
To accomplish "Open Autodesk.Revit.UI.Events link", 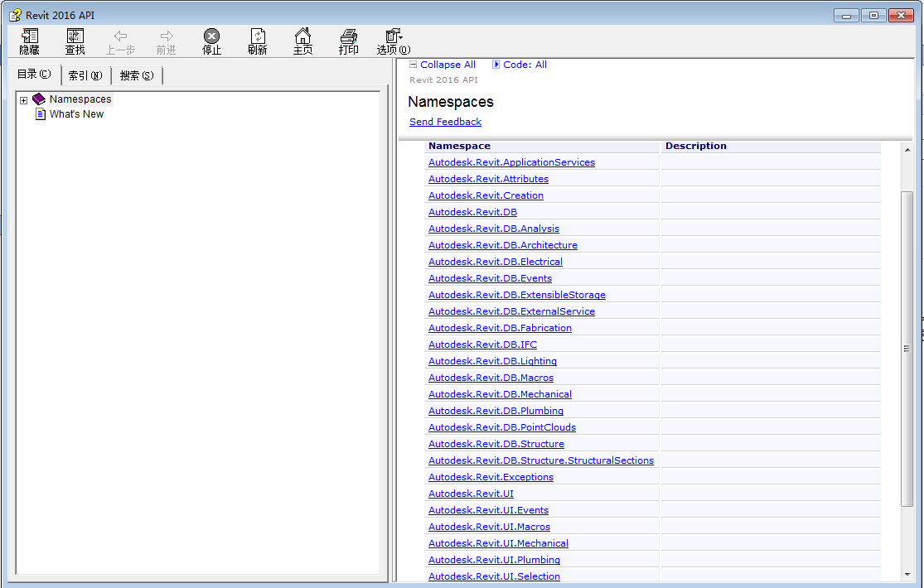I will [x=488, y=509].
